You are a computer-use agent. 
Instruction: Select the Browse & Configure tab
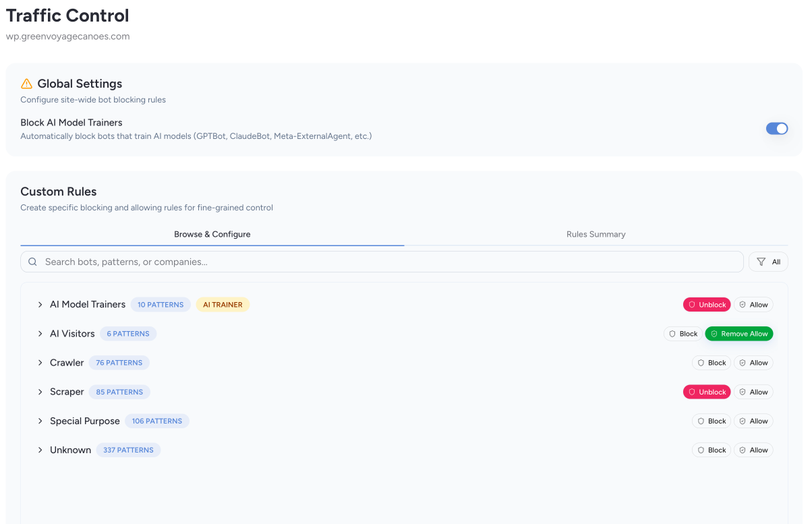pyautogui.click(x=212, y=234)
